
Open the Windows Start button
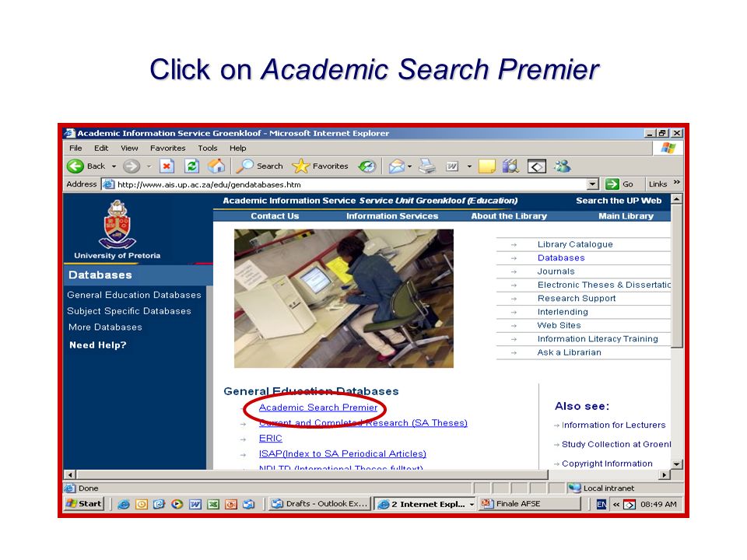coord(83,504)
